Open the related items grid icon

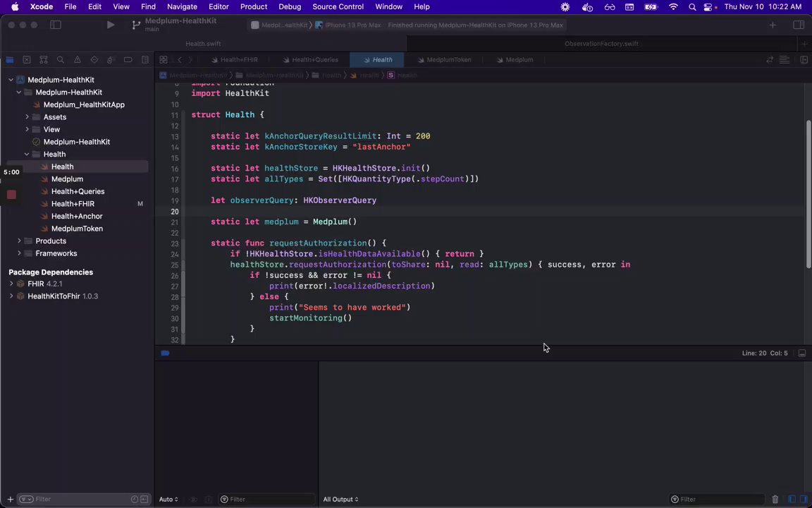pyautogui.click(x=163, y=59)
